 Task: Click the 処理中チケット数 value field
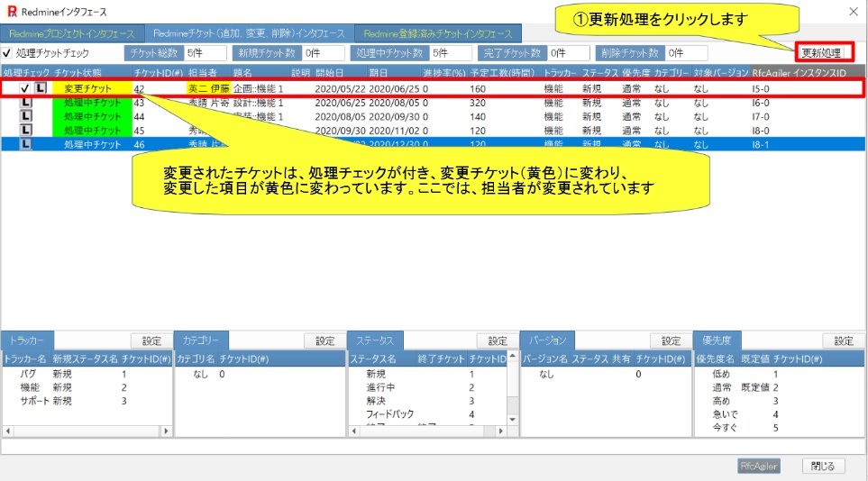451,53
